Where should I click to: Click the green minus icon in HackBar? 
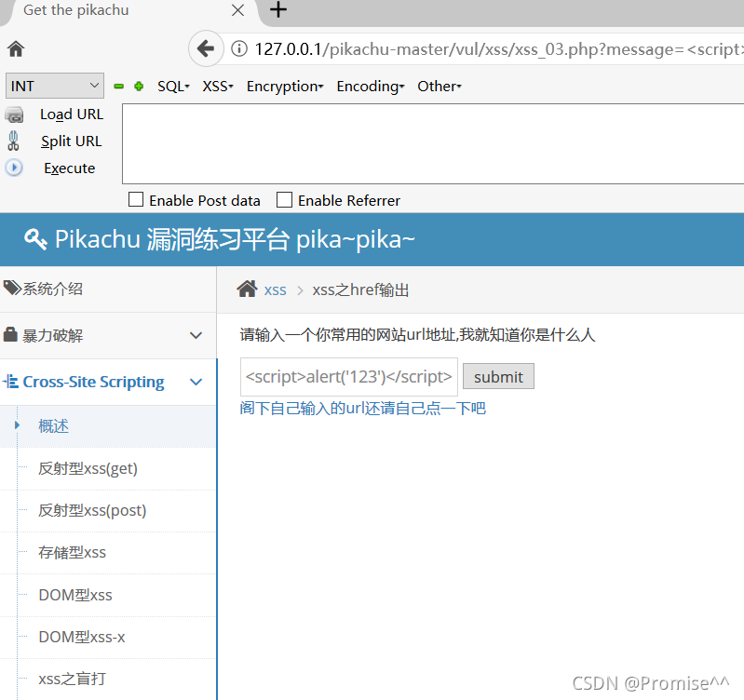(x=118, y=87)
